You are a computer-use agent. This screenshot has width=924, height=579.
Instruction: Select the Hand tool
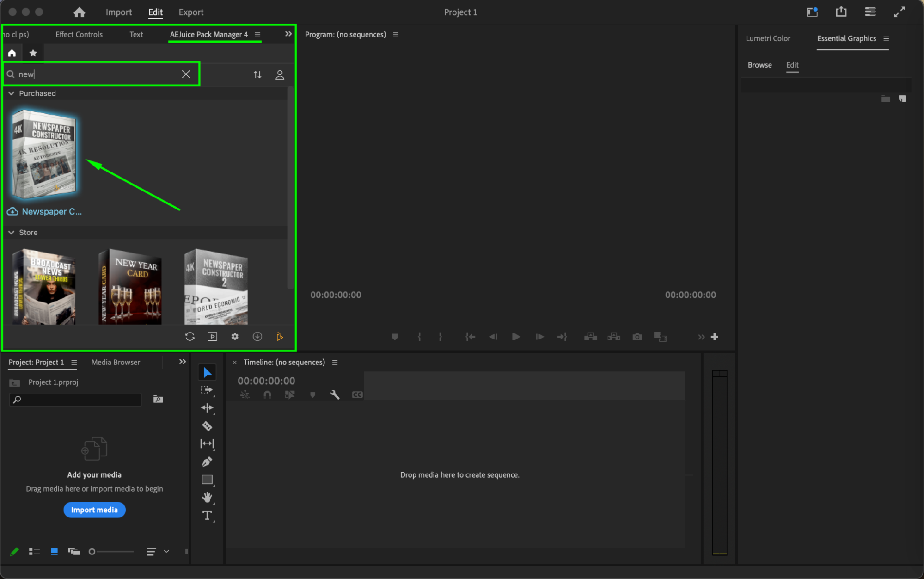coord(207,497)
